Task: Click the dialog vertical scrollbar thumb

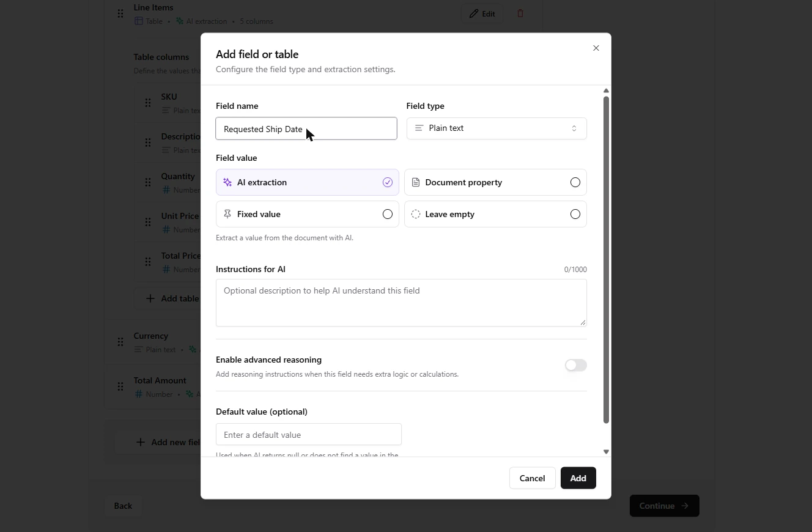Action: [606, 260]
